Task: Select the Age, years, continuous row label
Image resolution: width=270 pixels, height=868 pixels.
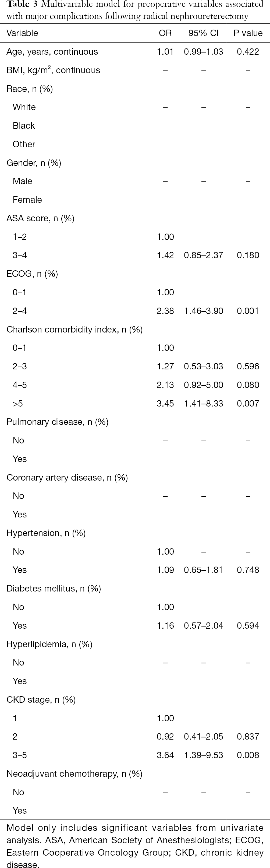Action: coord(52,51)
